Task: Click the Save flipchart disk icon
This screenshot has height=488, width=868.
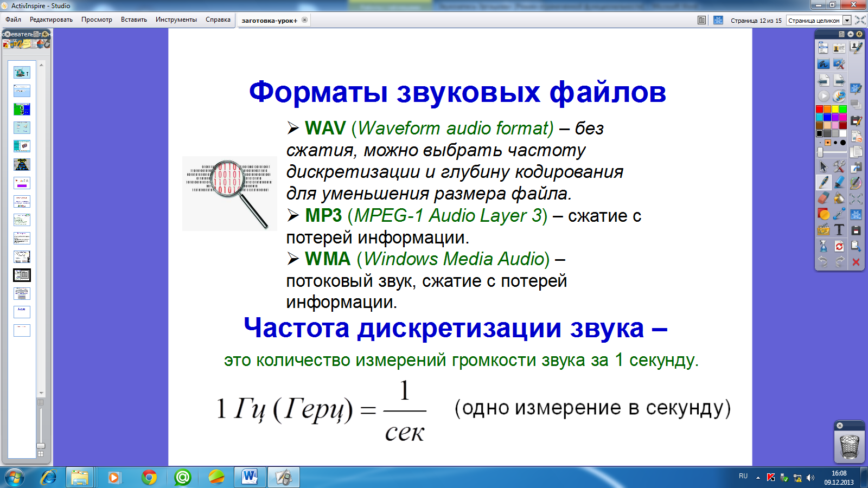Action: pyautogui.click(x=856, y=230)
